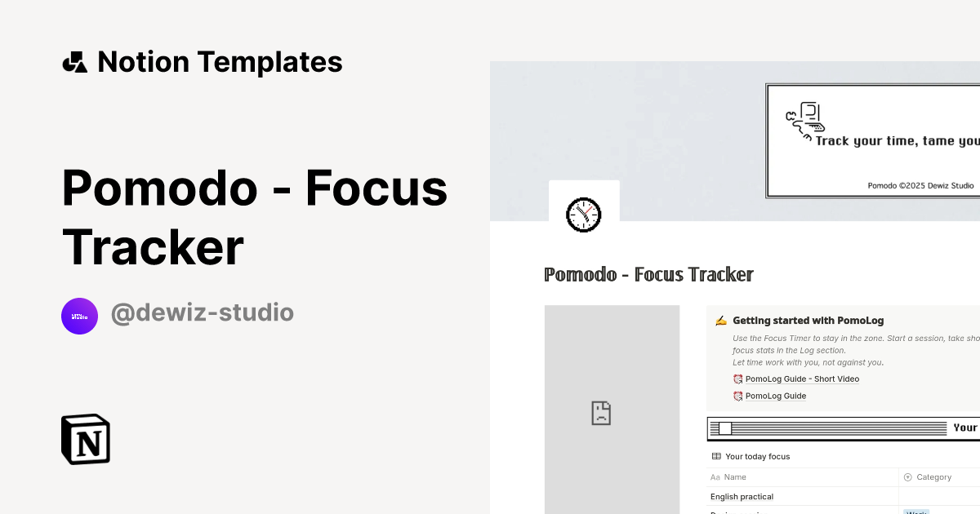Click the Work category tag
The image size is (980, 514).
pyautogui.click(x=915, y=512)
